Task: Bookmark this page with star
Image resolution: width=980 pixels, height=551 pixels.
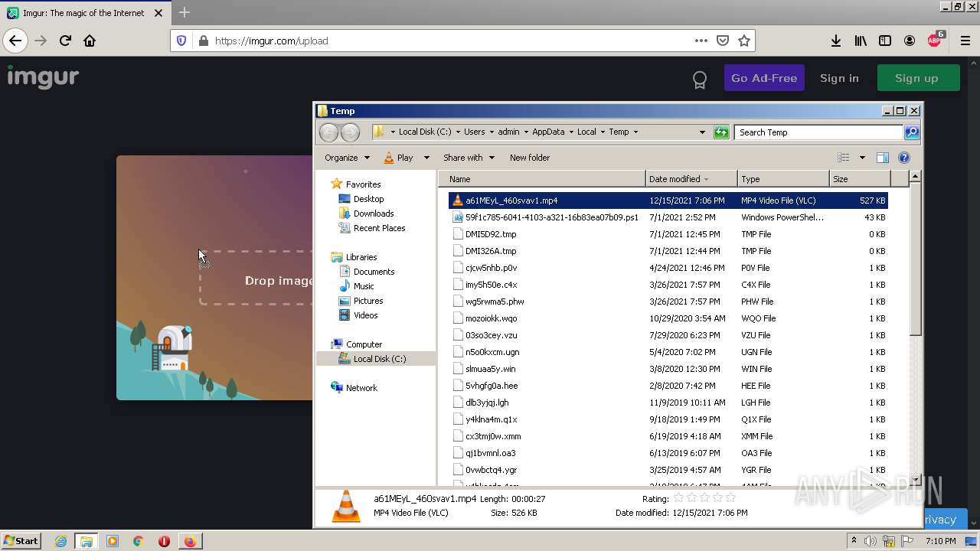Action: pyautogui.click(x=743, y=41)
